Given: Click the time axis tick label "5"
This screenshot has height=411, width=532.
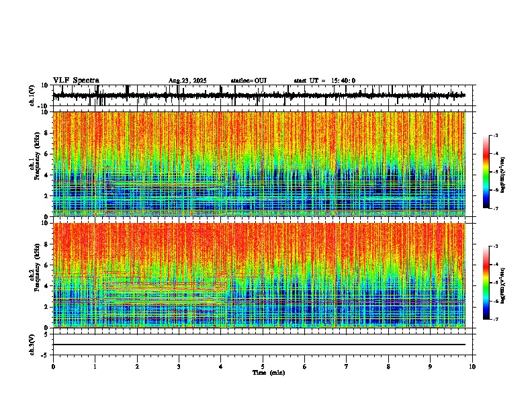Looking at the screenshot, I should [263, 367].
